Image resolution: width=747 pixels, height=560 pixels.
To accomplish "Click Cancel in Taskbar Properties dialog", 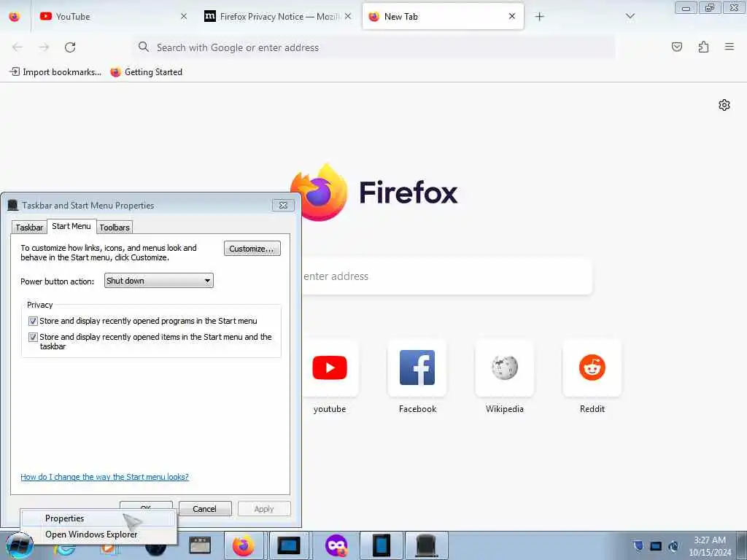I will (x=205, y=508).
